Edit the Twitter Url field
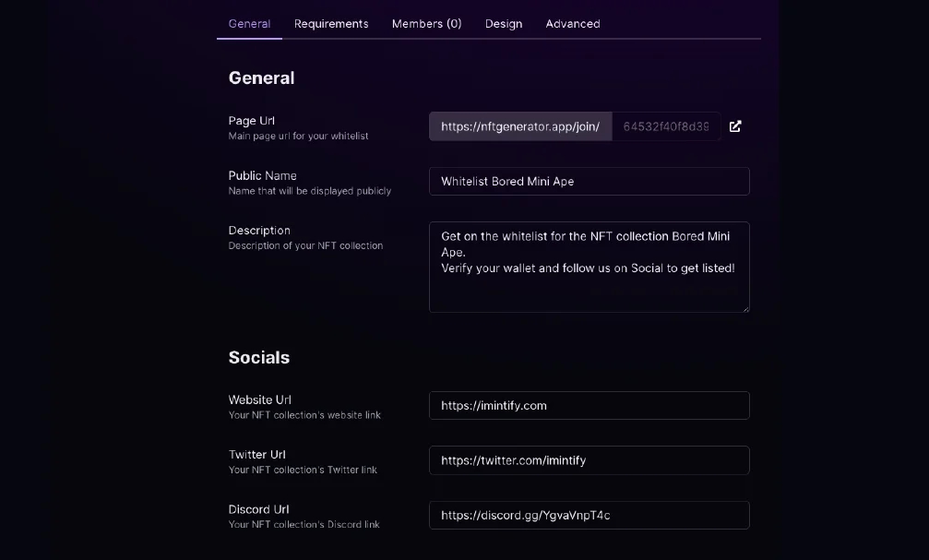 (589, 460)
